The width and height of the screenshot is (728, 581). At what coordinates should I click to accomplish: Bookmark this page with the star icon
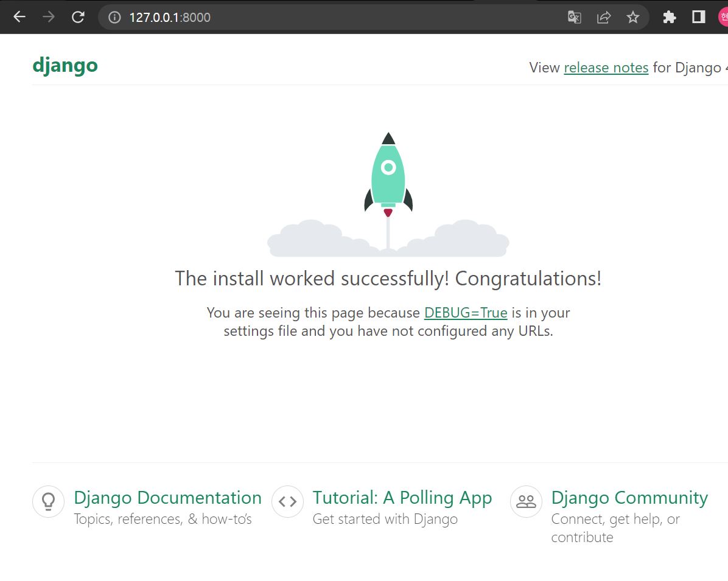point(632,17)
